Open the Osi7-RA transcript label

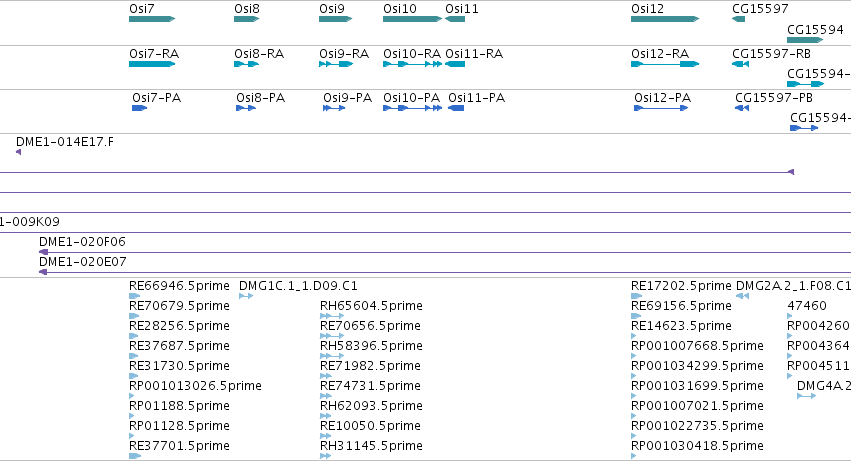click(154, 54)
